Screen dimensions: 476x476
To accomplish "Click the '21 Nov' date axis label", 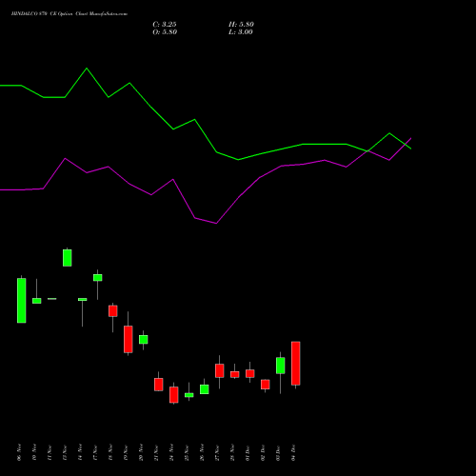I will pyautogui.click(x=156, y=452).
